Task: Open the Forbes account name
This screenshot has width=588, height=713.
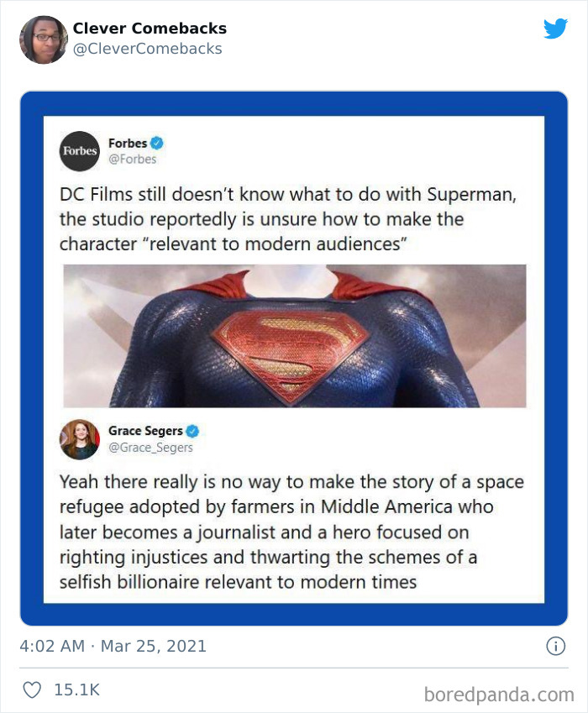Action: [128, 144]
